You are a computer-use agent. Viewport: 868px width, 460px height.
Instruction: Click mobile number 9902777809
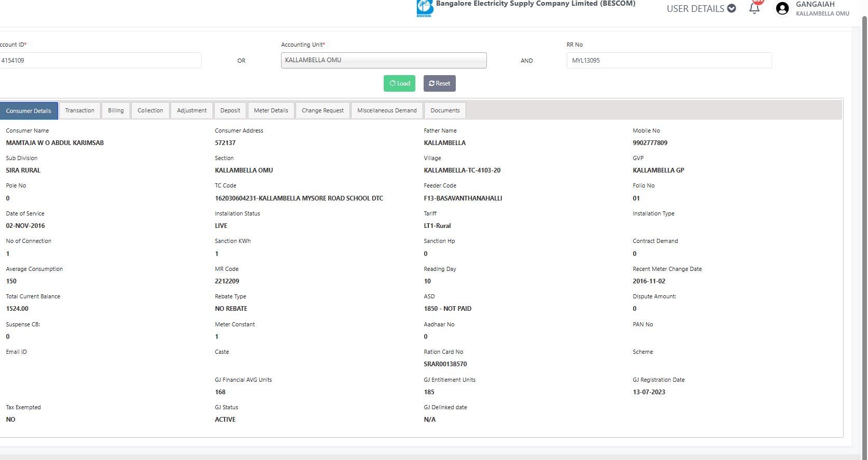[650, 143]
